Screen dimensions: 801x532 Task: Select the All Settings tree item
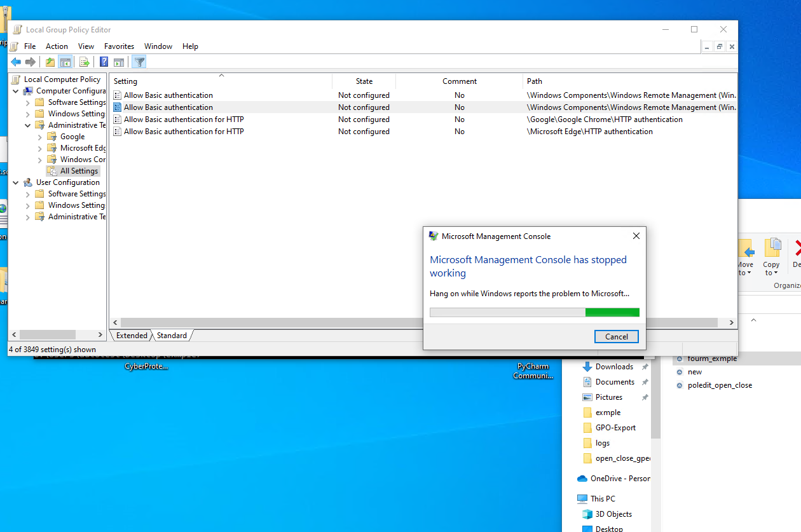coord(79,171)
